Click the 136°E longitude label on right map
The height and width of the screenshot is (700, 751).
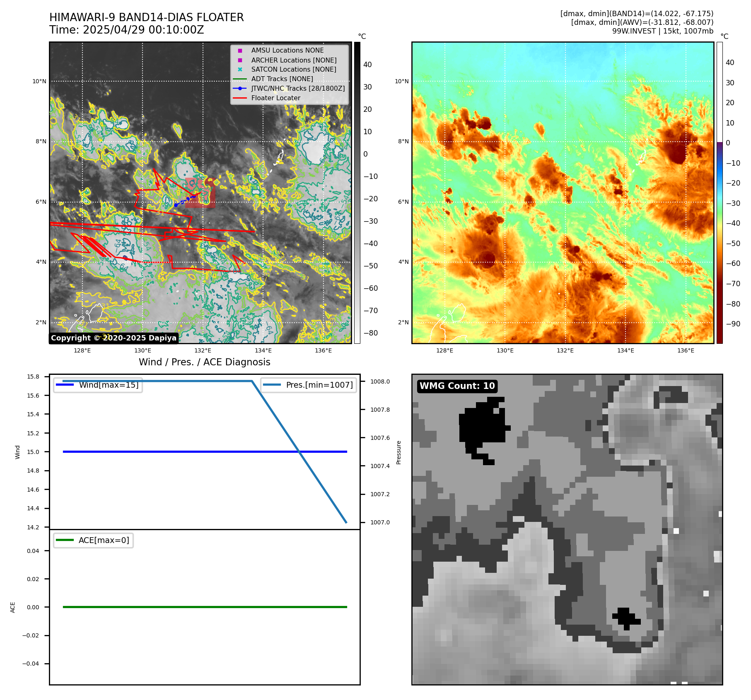click(x=686, y=350)
